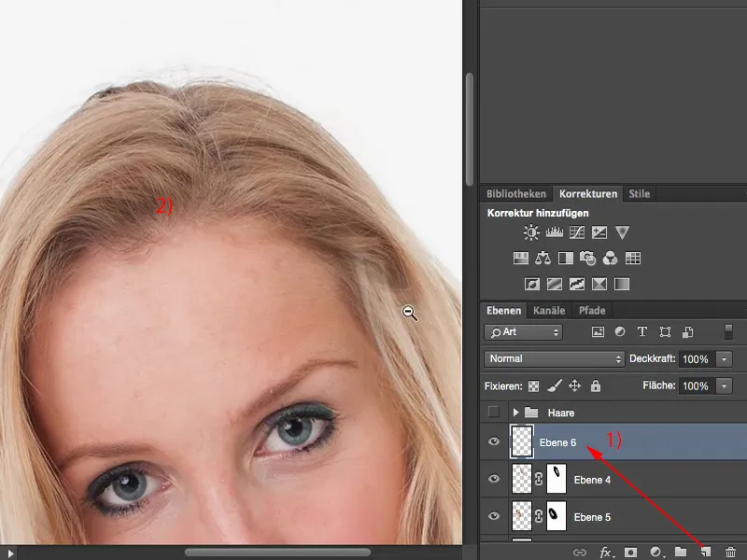Filter layers by smart objects
This screenshot has width=747, height=560.
[x=687, y=332]
